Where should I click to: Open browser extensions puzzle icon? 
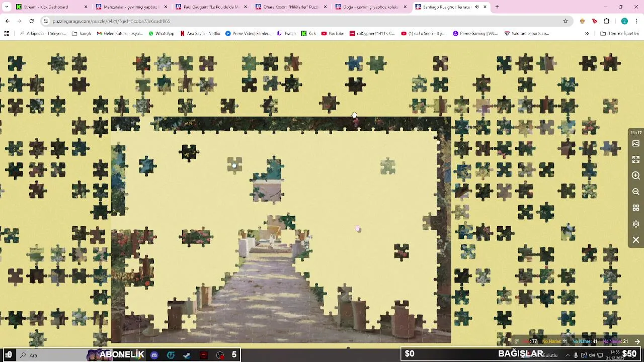coord(606,21)
